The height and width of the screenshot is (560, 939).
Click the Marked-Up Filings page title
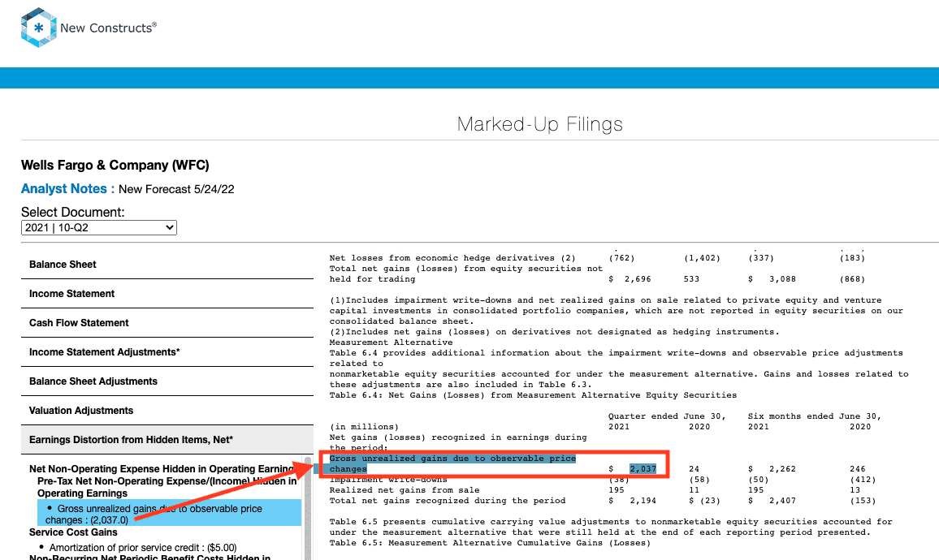pos(539,124)
